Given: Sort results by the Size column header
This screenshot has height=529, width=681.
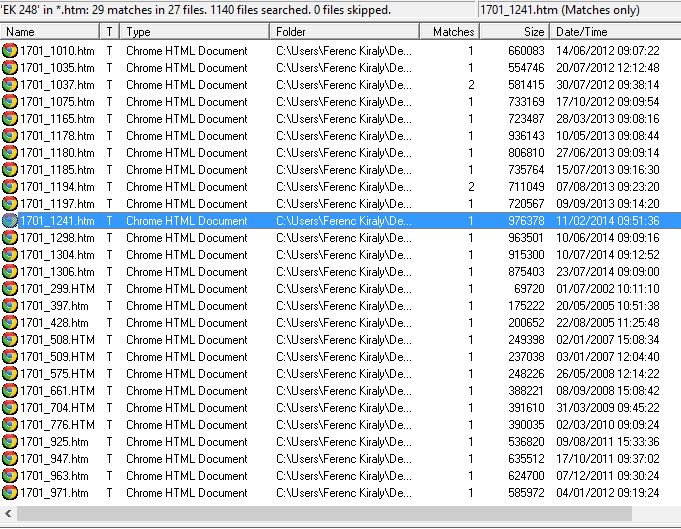Looking at the screenshot, I should tap(514, 32).
